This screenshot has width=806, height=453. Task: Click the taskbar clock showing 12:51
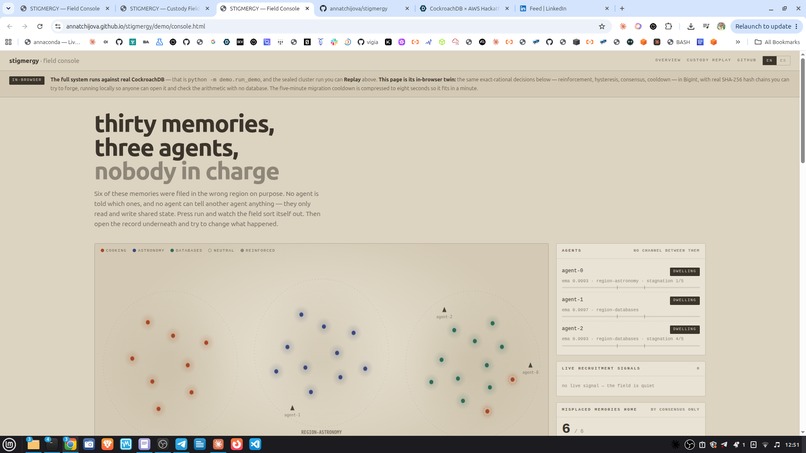[792, 445]
